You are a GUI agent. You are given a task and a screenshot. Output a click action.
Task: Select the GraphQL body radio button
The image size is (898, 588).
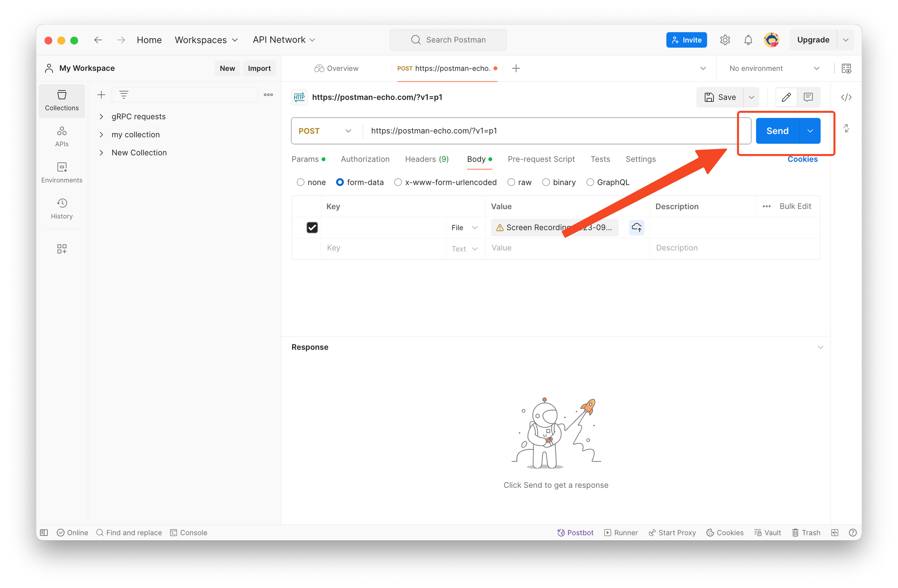click(x=590, y=182)
